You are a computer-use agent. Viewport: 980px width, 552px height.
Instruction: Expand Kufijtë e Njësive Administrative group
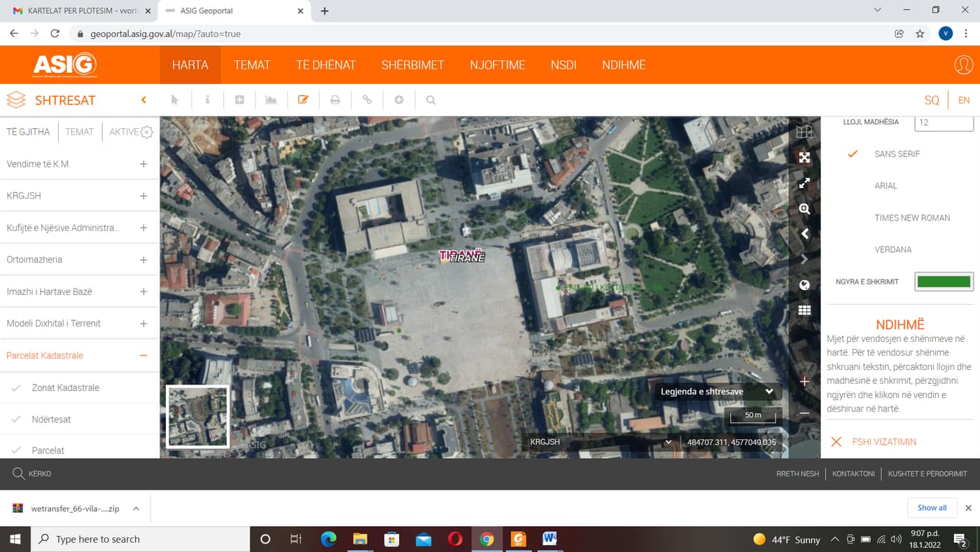coord(143,228)
